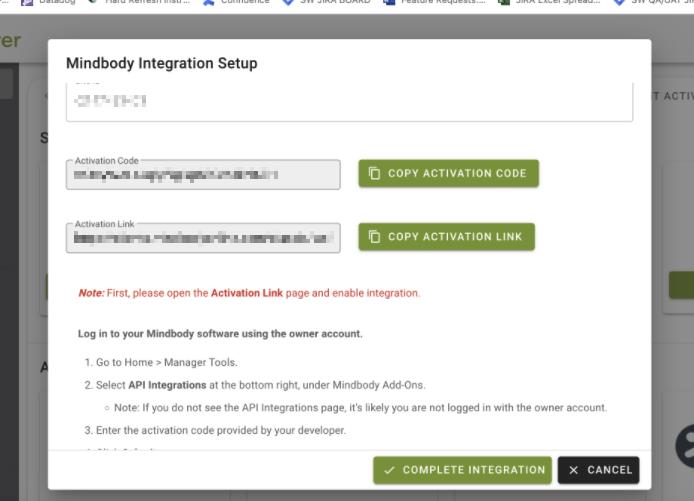The image size is (694, 501).
Task: Cancel the Mindbody Integration Setup dialog
Action: pyautogui.click(x=598, y=470)
